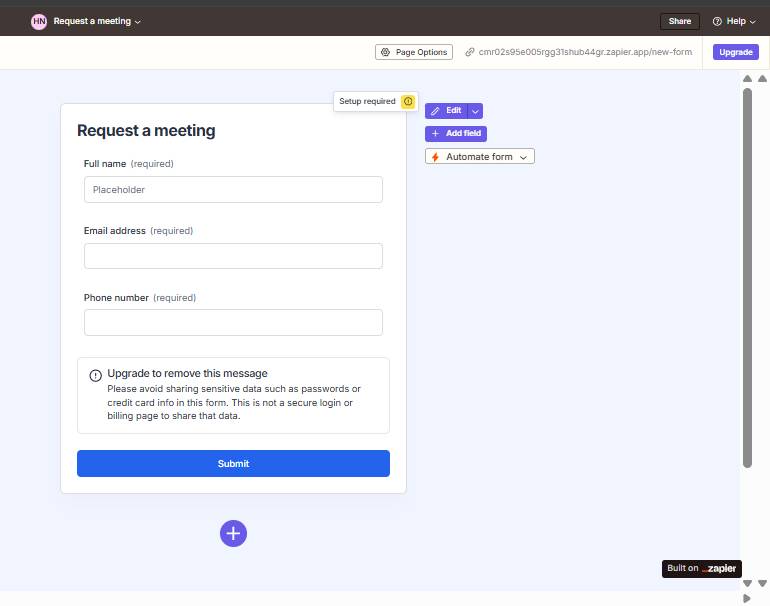The height and width of the screenshot is (606, 770).
Task: Click the vertical scrollbar thumb
Action: 747,277
